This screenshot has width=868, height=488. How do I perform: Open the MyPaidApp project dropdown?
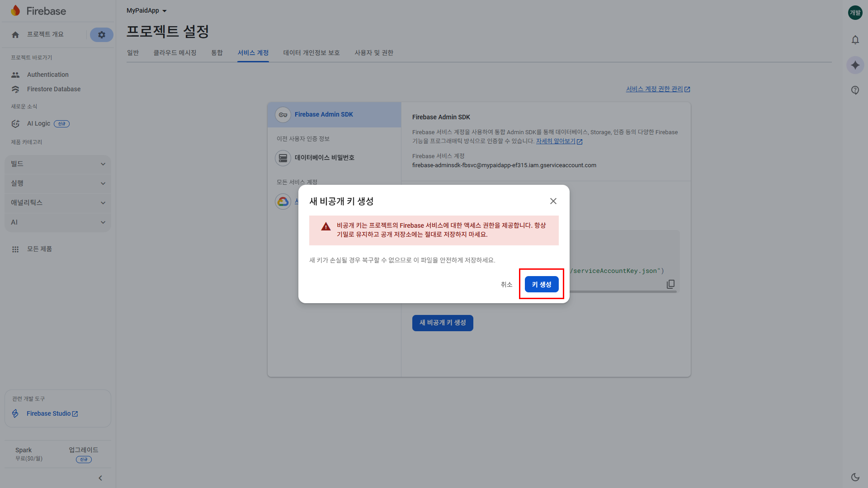(x=146, y=10)
